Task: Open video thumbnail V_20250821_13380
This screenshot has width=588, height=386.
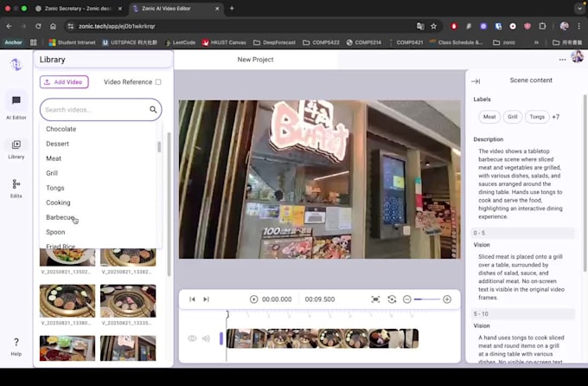Action: 67,301
